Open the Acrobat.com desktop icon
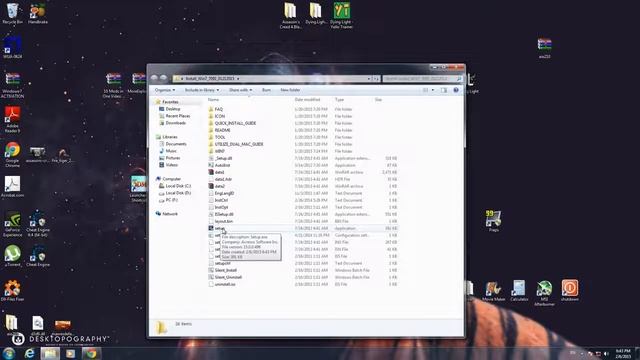Image resolution: width=640 pixels, height=360 pixels. click(12, 187)
